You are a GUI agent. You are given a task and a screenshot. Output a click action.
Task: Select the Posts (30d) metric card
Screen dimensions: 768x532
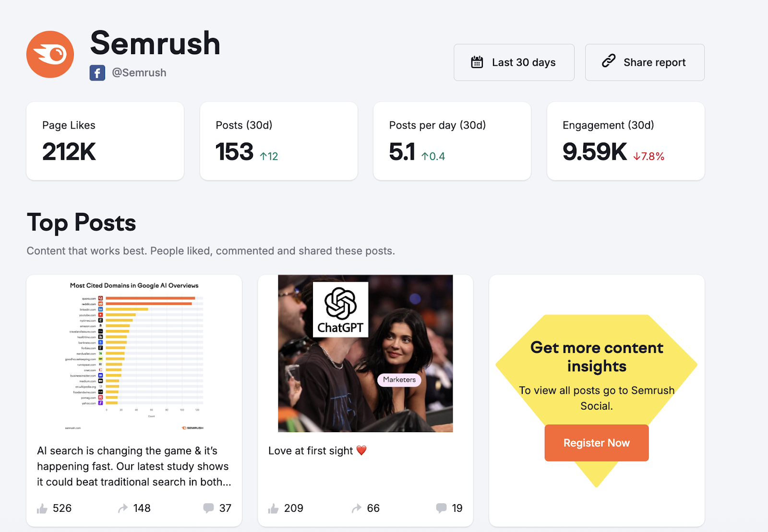click(278, 141)
